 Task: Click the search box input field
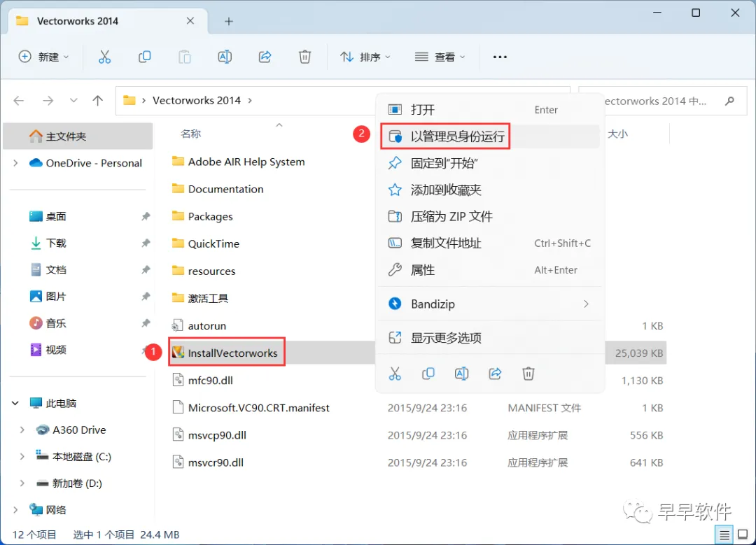coord(662,101)
